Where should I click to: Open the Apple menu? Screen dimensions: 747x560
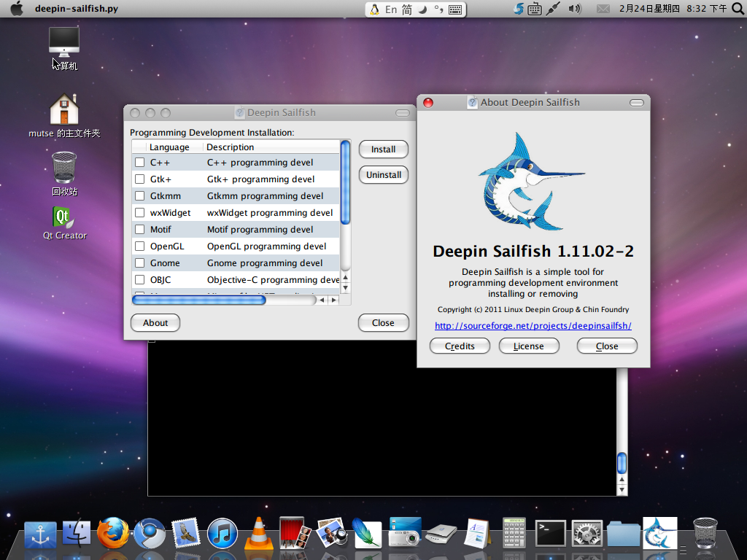(x=17, y=9)
